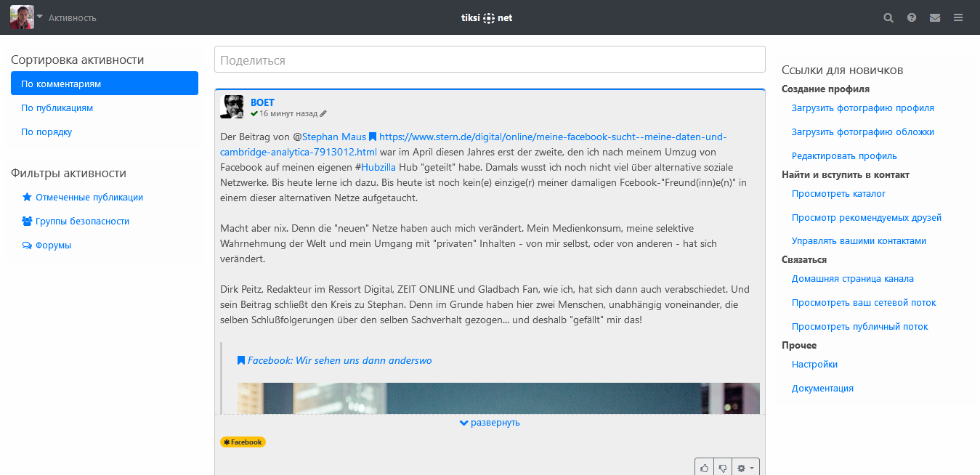Dislike the post with the thumbs down
This screenshot has height=475, width=980.
pos(723,468)
